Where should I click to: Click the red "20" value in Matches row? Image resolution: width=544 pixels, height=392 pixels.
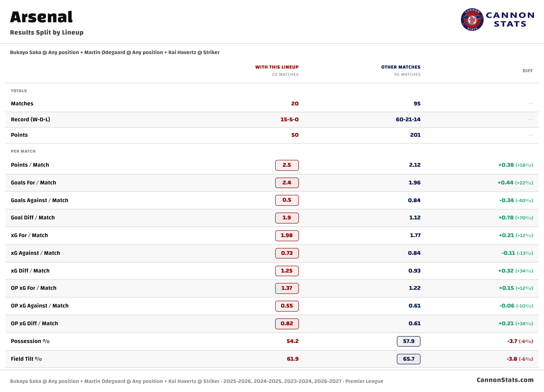click(x=295, y=104)
